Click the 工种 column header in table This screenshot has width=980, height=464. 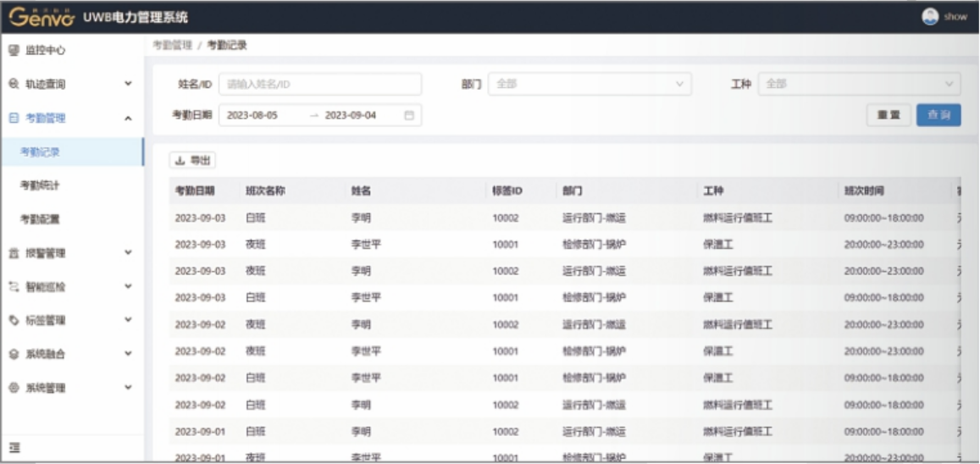713,191
